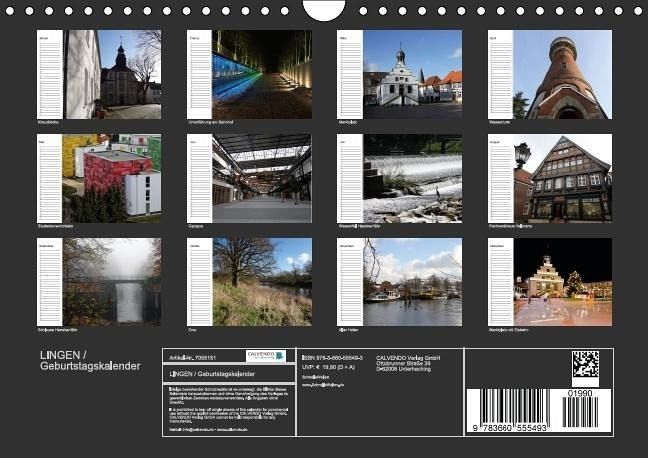Open the Marktplatz town hall photo
Image resolution: width=648 pixels, height=458 pixels.
click(412, 74)
